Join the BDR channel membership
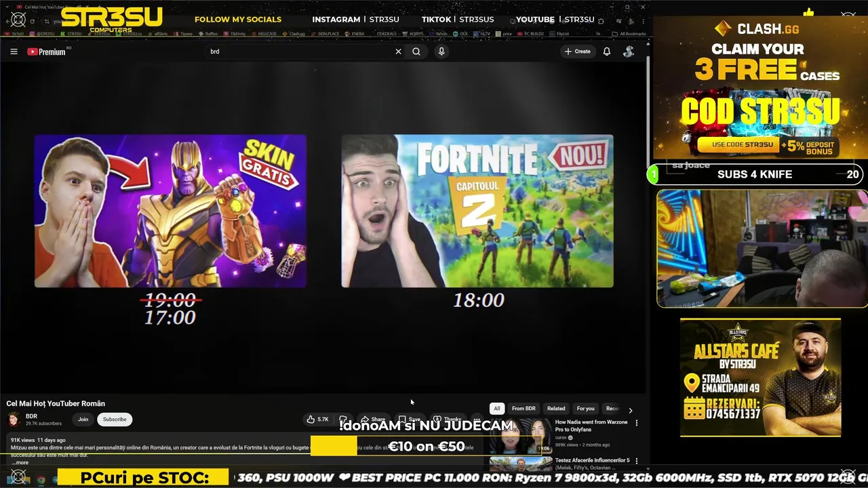The width and height of the screenshot is (868, 488). 83,420
